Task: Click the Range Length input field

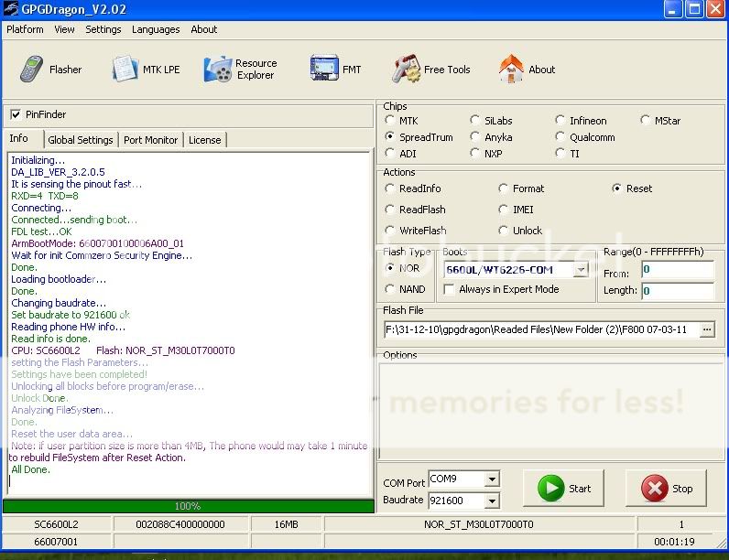Action: pos(678,291)
